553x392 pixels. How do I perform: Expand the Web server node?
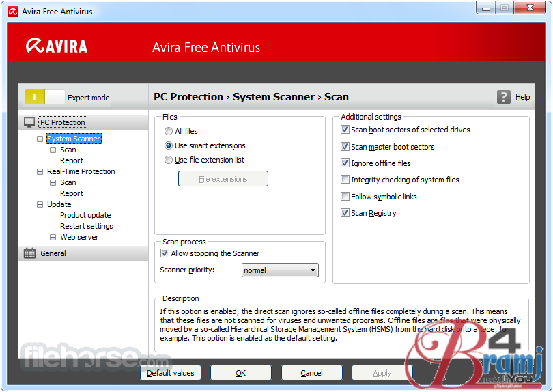(x=53, y=237)
